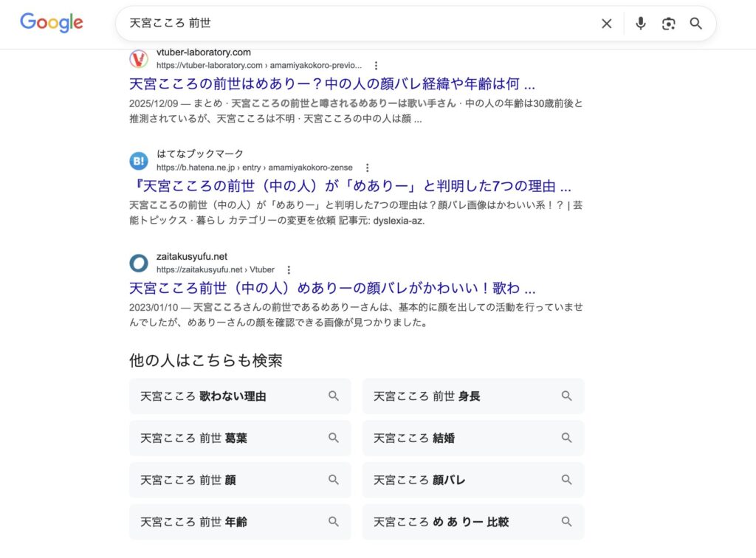
Task: Click the magnifying glass search button
Action: [x=695, y=24]
